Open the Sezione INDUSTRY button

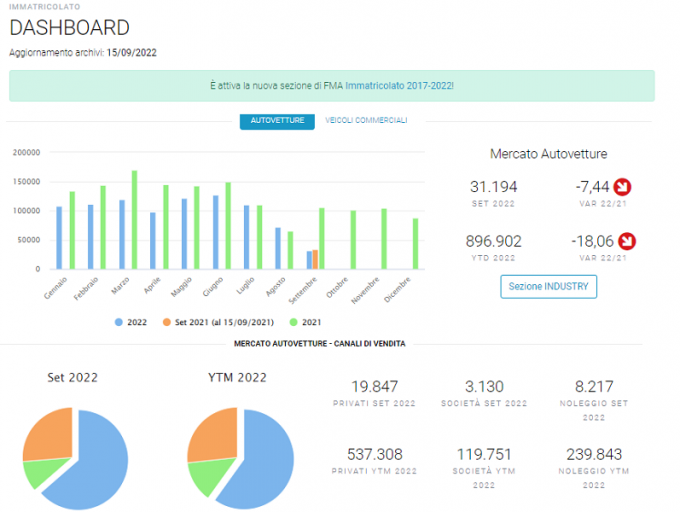point(549,287)
